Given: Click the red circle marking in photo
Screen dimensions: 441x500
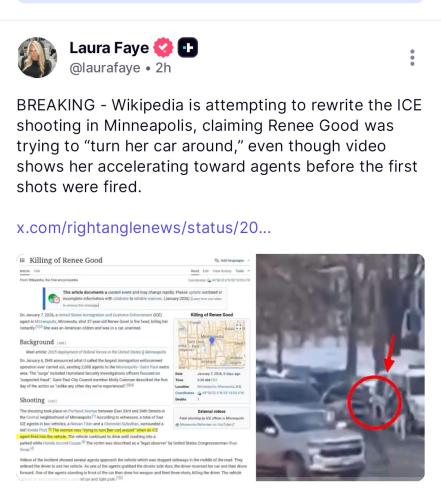Looking at the screenshot, I should 375,402.
